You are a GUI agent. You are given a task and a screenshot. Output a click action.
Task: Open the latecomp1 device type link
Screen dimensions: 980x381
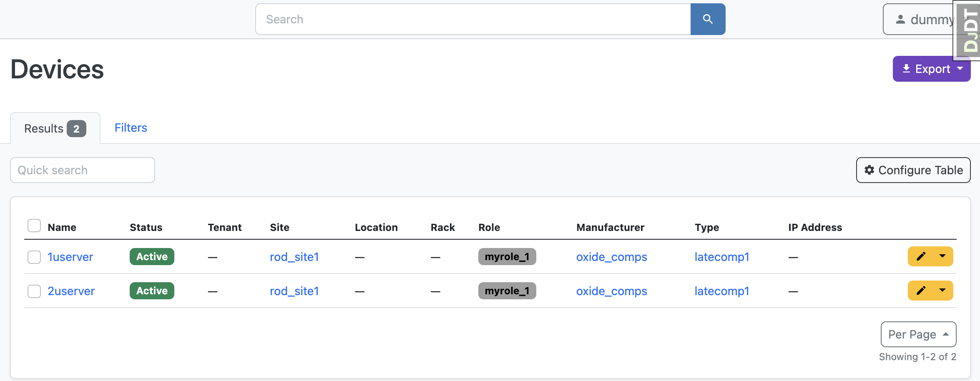click(722, 257)
